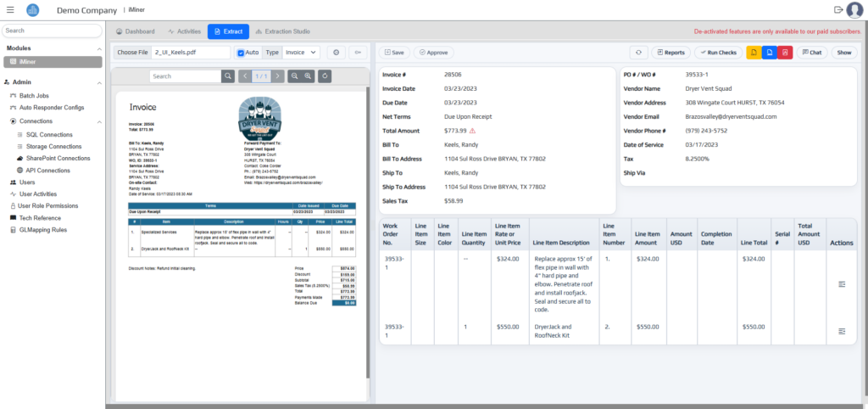Screen dimensions: 868x409
Task: Click the red PDF icon button
Action: coord(785,53)
